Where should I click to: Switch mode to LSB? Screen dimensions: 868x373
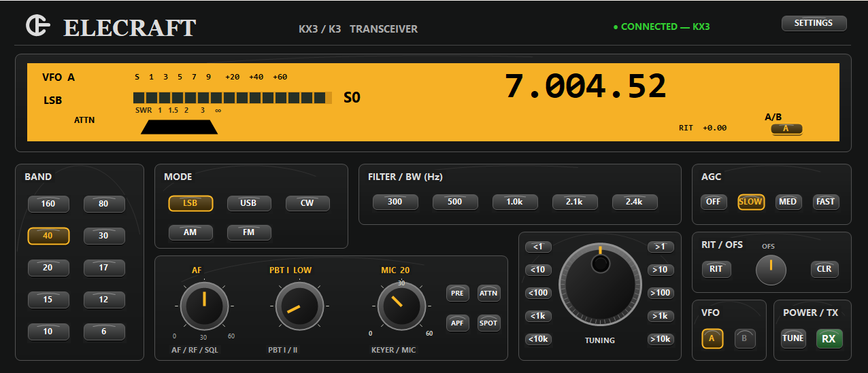click(x=190, y=203)
